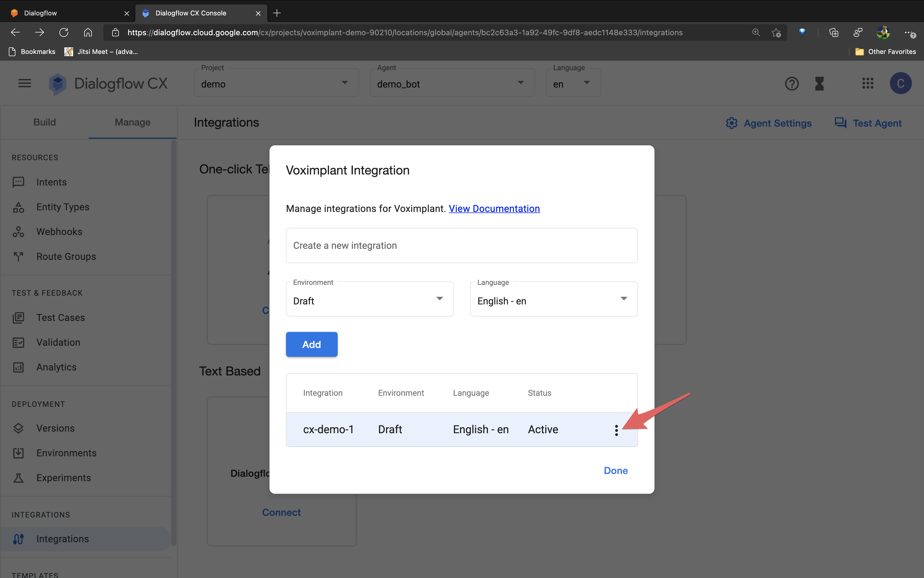This screenshot has height=578, width=924.
Task: Go forward in browser
Action: [39, 32]
